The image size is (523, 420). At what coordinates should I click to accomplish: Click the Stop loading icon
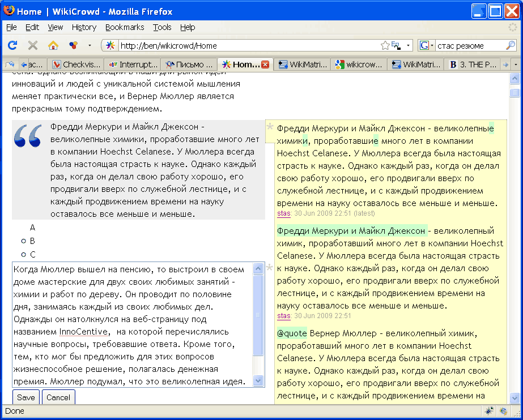pyautogui.click(x=33, y=45)
